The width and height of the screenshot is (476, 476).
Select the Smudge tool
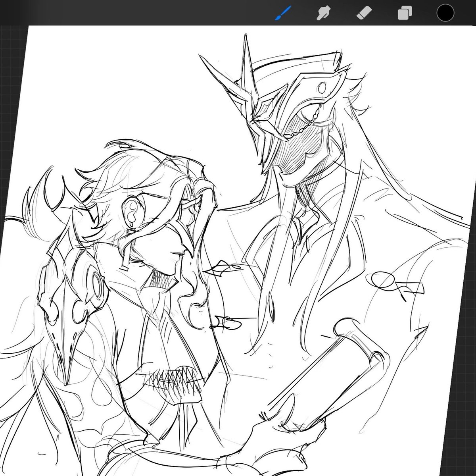point(323,13)
